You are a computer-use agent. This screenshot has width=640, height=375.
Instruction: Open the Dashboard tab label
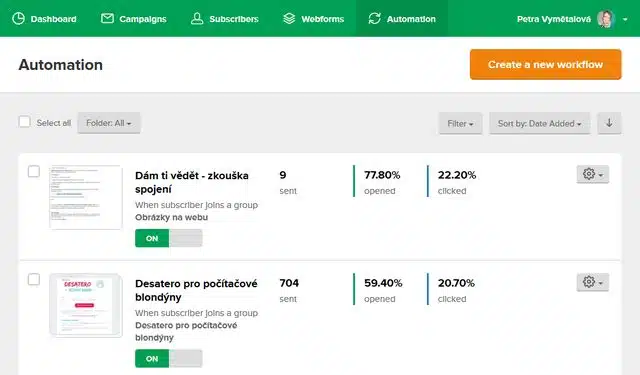[x=53, y=19]
